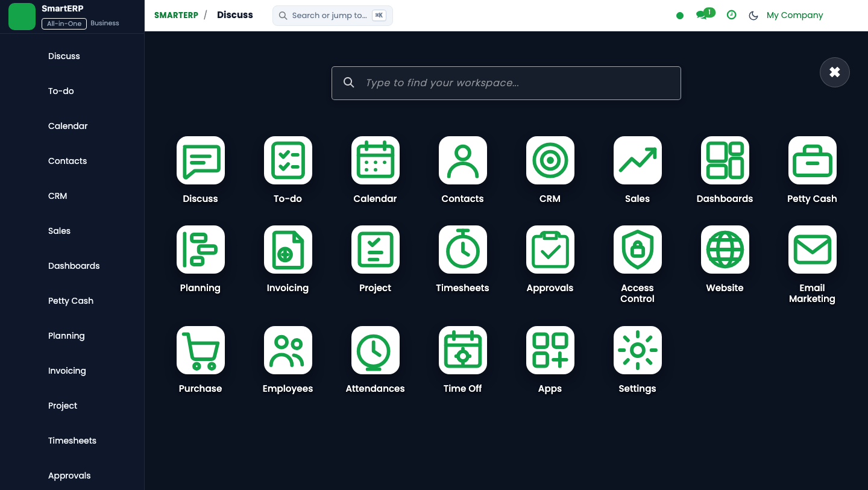Select Discuss in the sidebar
The height and width of the screenshot is (490, 868).
click(x=64, y=56)
